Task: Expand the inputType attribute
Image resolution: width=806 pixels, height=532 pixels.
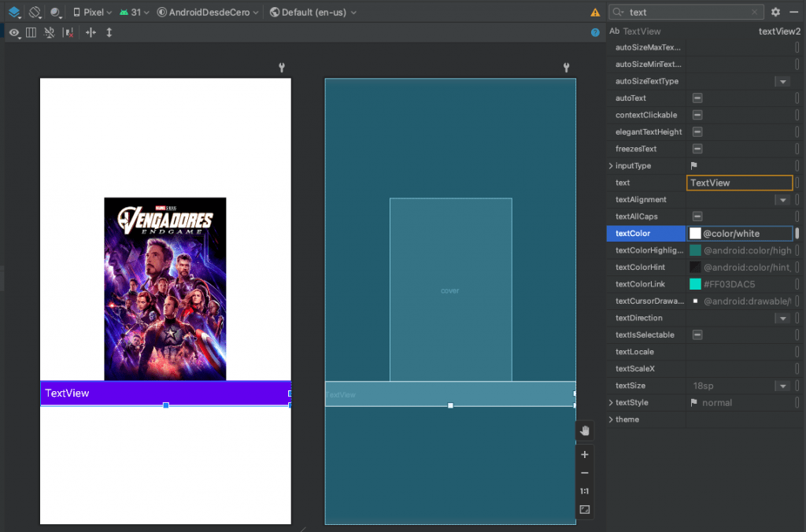Action: click(x=611, y=165)
